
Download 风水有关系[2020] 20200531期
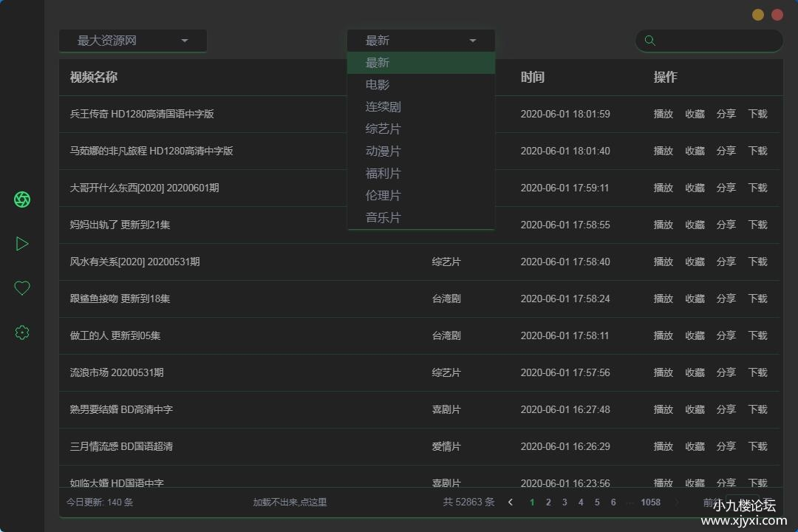click(757, 262)
